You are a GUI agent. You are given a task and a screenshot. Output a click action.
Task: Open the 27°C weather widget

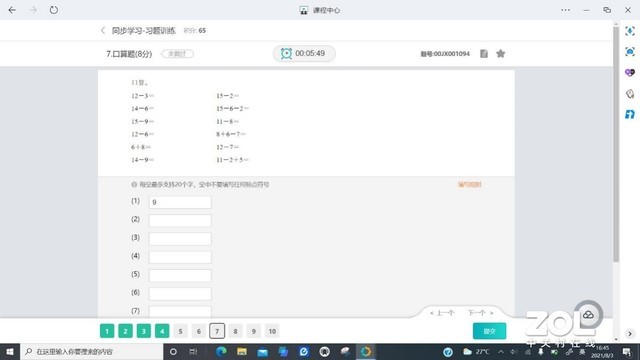476,351
